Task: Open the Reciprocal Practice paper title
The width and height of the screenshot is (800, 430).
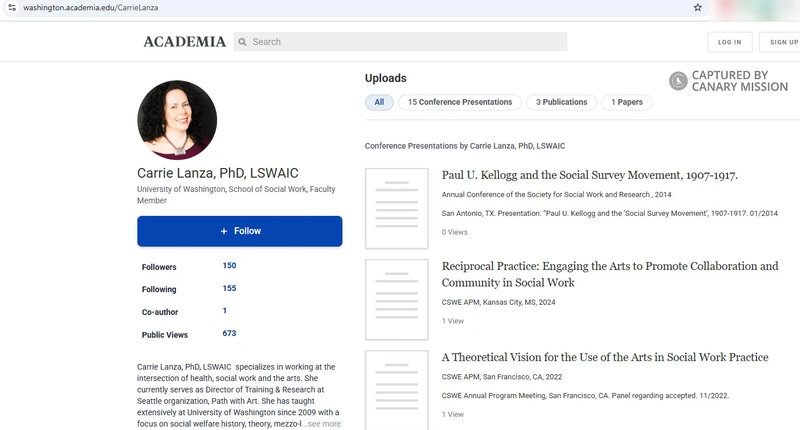Action: tap(610, 274)
